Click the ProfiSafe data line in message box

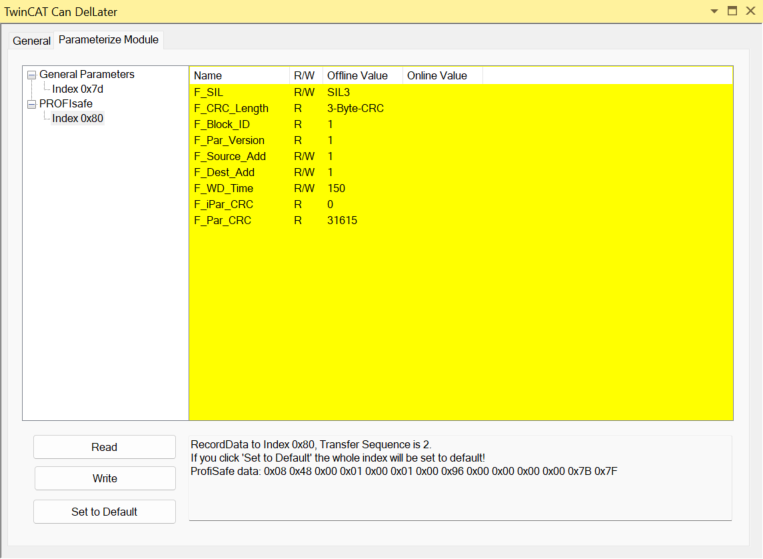(x=404, y=471)
